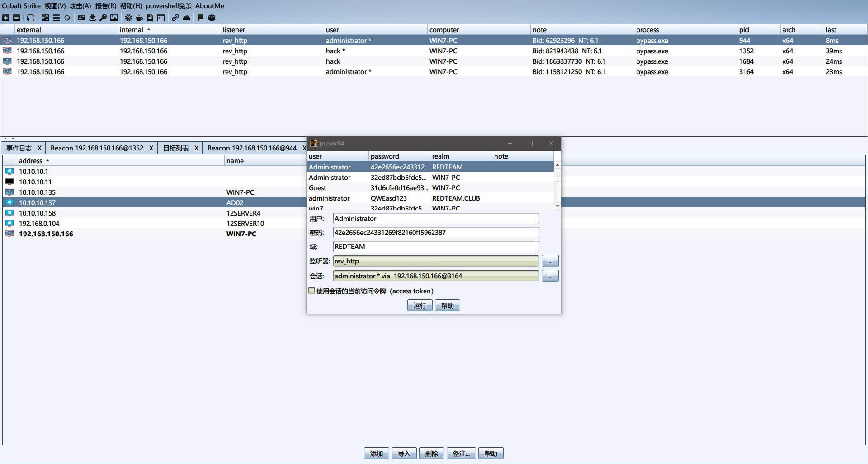Select administrator QWEasd123 REDTEAM.CLUB credential row
Screen dimensions: 868x464
[430, 198]
